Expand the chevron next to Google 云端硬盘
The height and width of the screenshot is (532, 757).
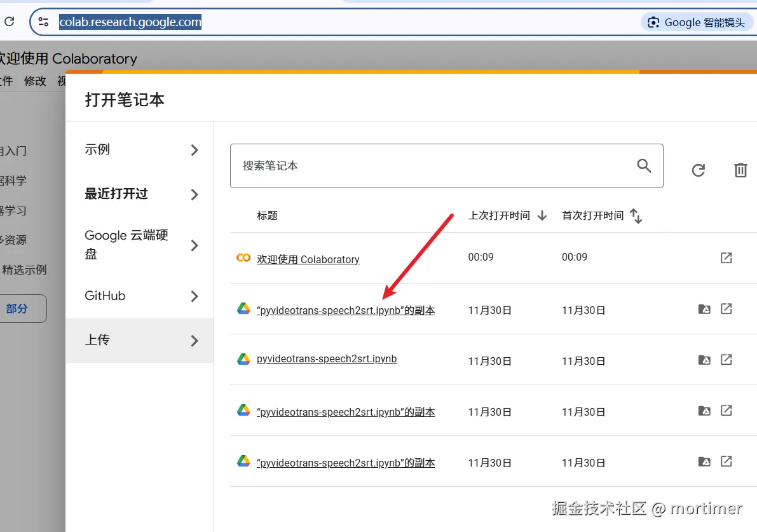click(194, 246)
